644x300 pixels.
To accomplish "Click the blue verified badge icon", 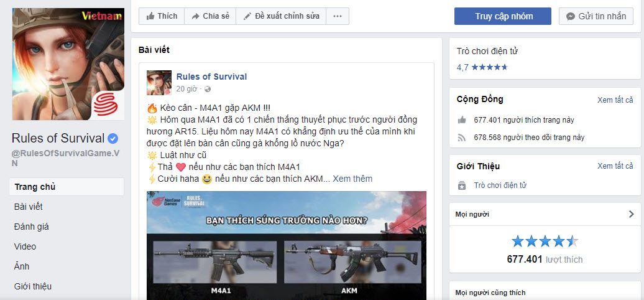I will coord(113,139).
